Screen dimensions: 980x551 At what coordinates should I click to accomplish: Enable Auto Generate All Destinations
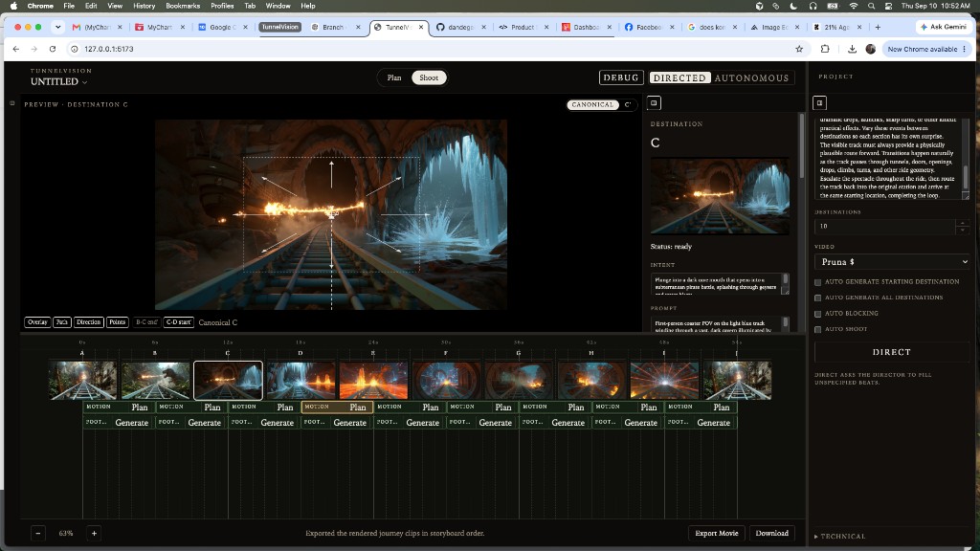pos(817,298)
